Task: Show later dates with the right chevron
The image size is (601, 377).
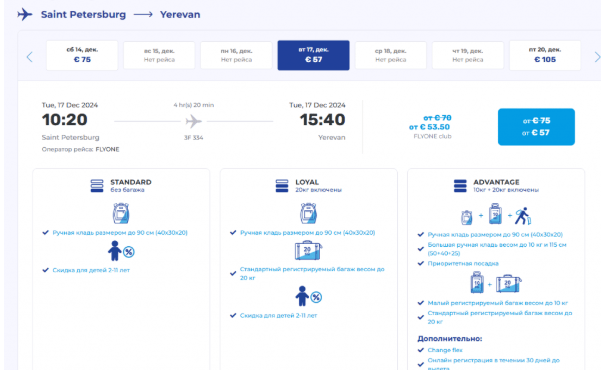Action: point(597,57)
